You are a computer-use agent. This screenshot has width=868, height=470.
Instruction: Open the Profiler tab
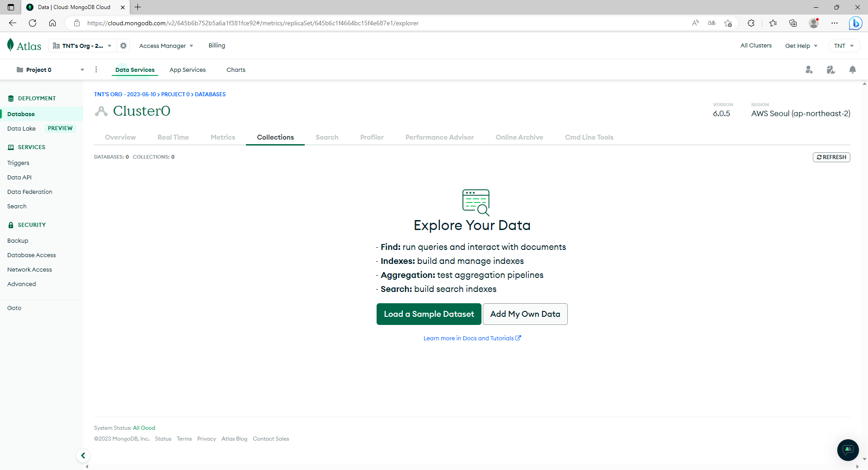pos(372,137)
